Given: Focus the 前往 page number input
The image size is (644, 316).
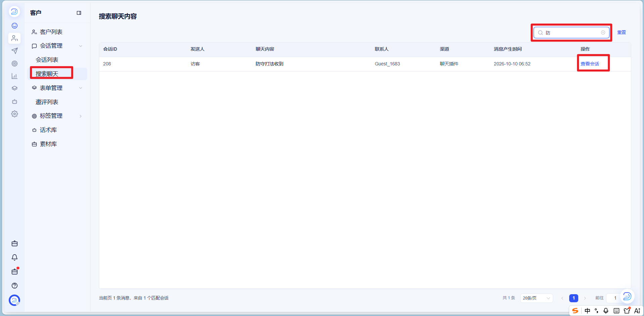Looking at the screenshot, I should [x=615, y=298].
